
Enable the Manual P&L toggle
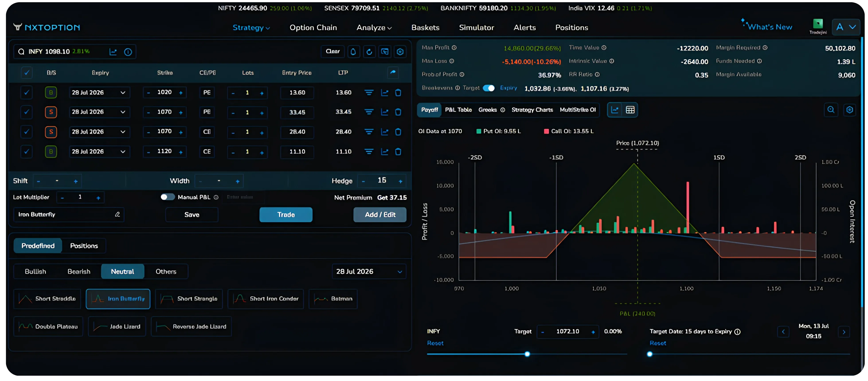168,197
